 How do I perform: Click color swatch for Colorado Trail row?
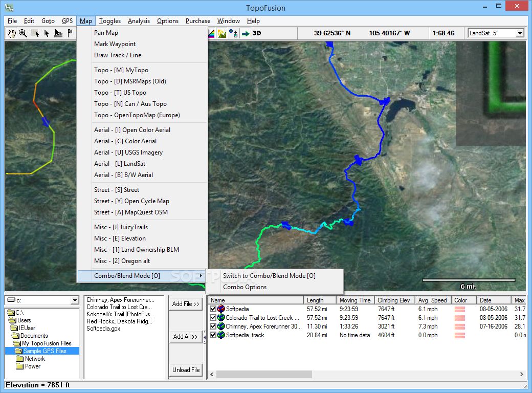460,318
